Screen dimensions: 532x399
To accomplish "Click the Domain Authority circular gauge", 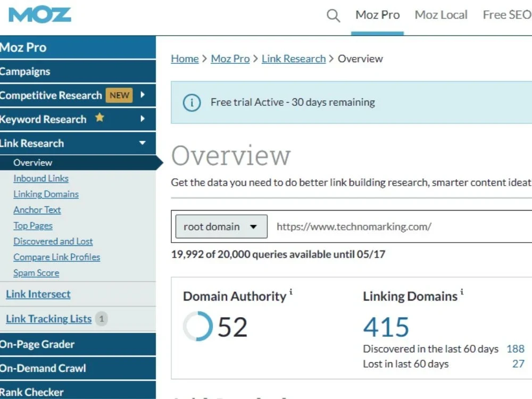I will (x=198, y=326).
